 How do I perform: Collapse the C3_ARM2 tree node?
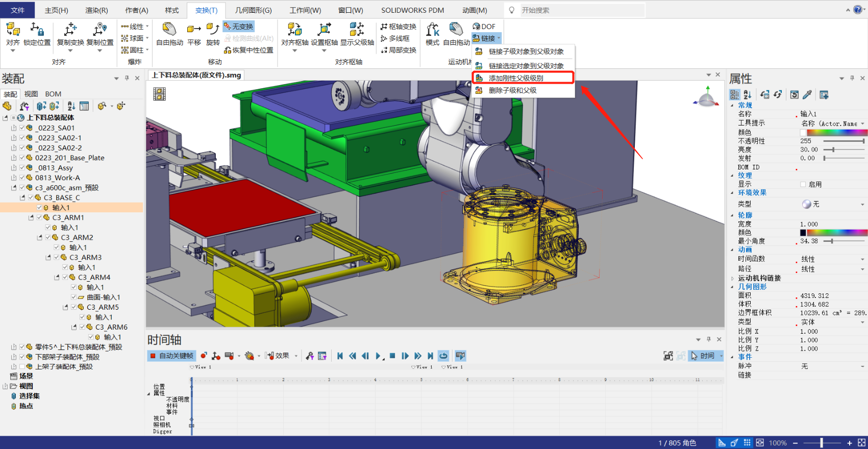tap(40, 237)
